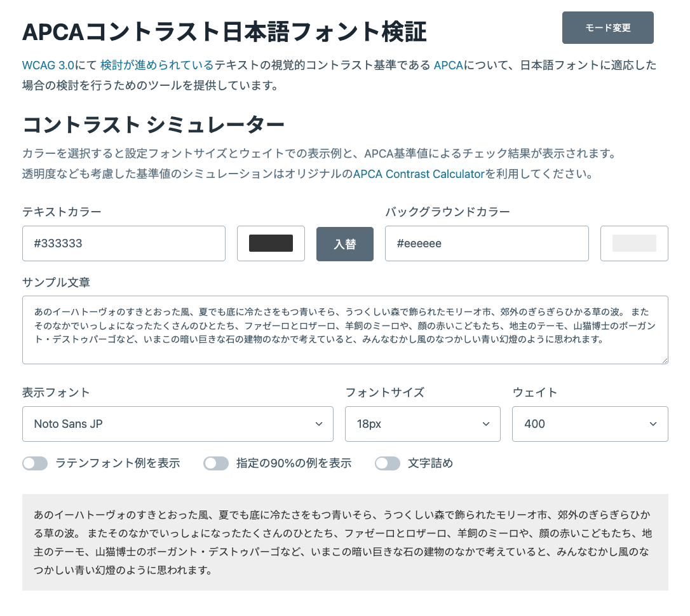Enable 指定の90%の例を表示 option
690x616 pixels.
tap(216, 463)
